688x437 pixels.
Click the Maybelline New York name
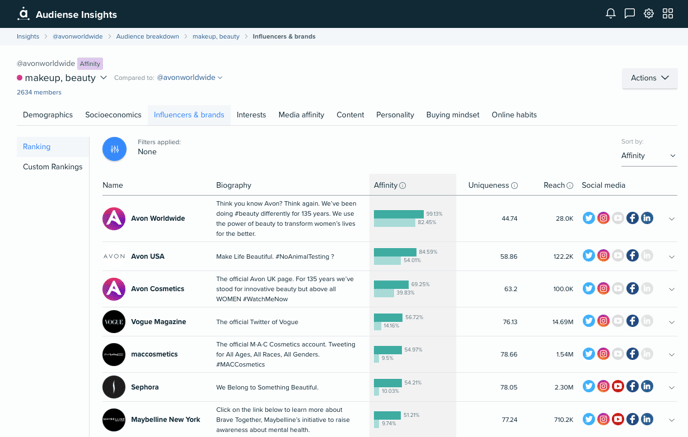pyautogui.click(x=165, y=419)
